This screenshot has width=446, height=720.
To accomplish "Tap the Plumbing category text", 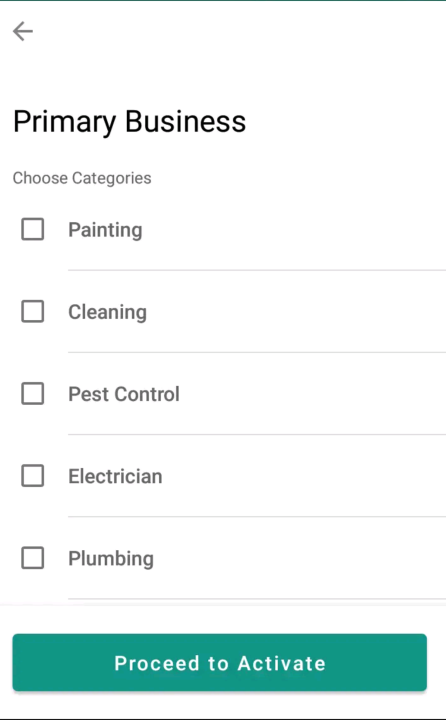I will coord(111,559).
